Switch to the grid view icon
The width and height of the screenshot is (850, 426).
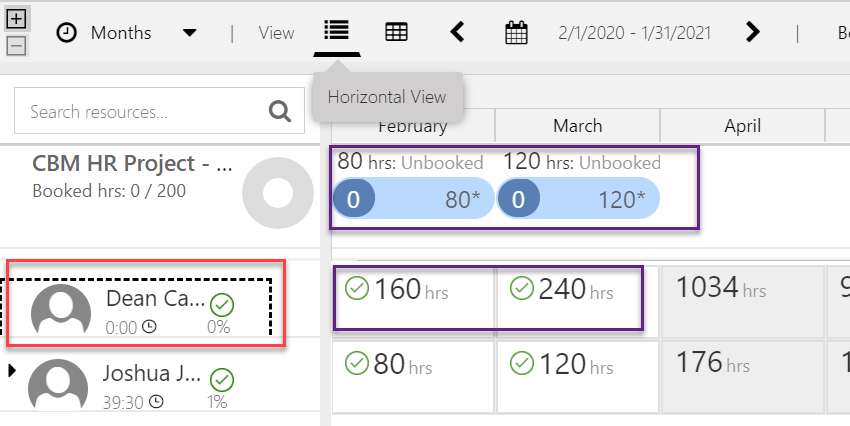pyautogui.click(x=396, y=32)
